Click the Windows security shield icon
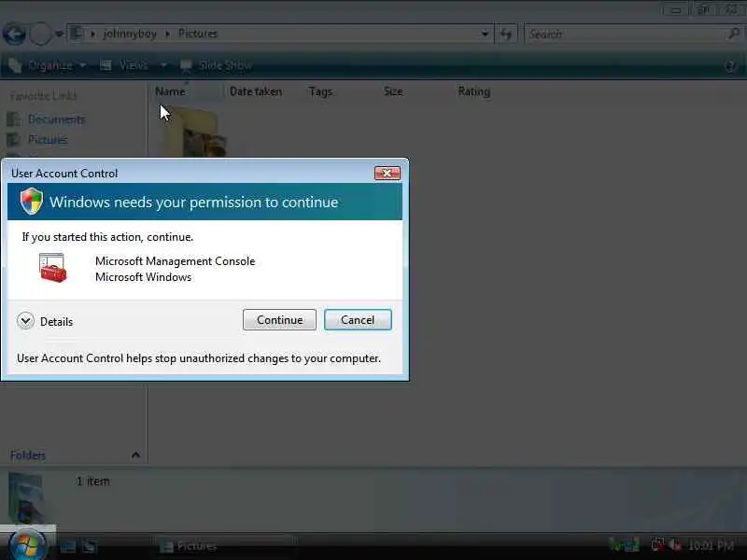Viewport: 747px width, 560px height. (x=32, y=201)
